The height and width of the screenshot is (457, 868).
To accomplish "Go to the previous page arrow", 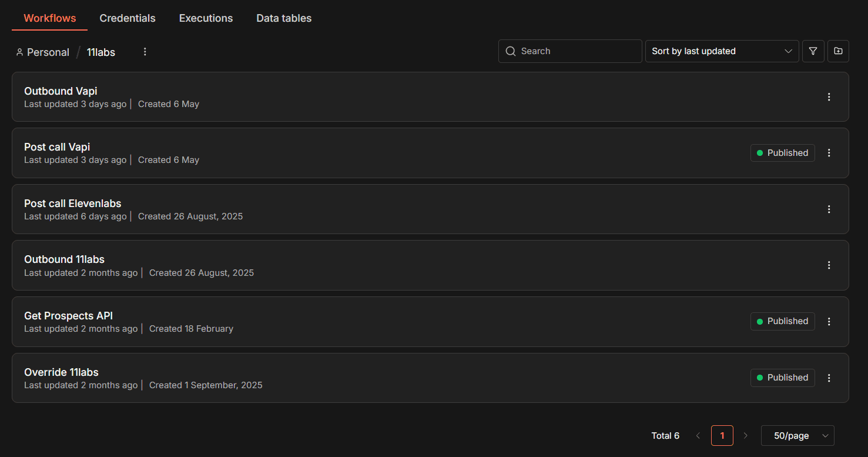I will tap(698, 436).
